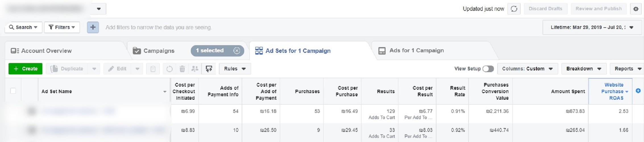
Task: Open the Columns: Custom dropdown
Action: pyautogui.click(x=527, y=69)
